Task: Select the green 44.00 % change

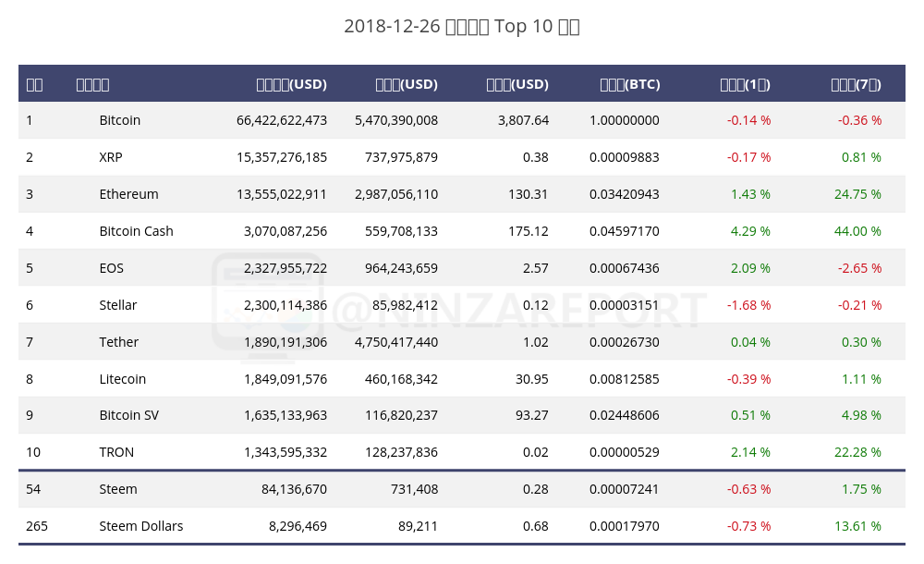Action: (x=858, y=231)
